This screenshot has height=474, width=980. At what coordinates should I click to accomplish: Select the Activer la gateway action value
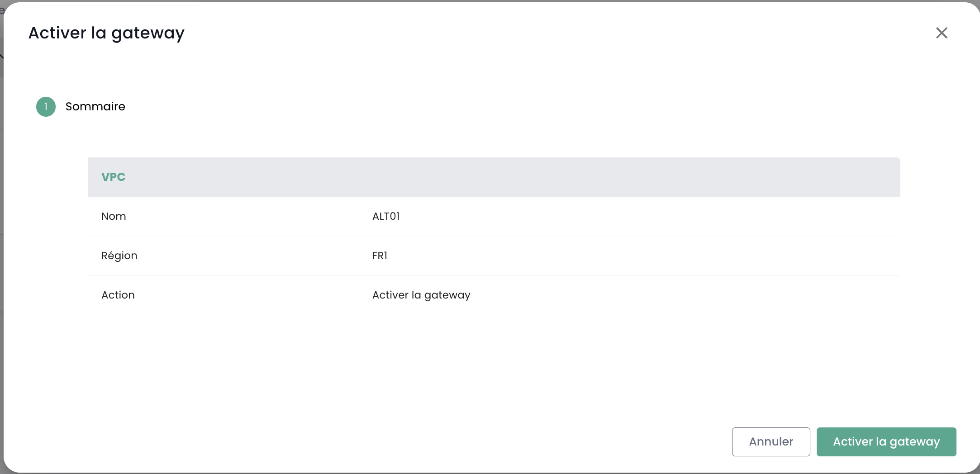[x=421, y=295]
